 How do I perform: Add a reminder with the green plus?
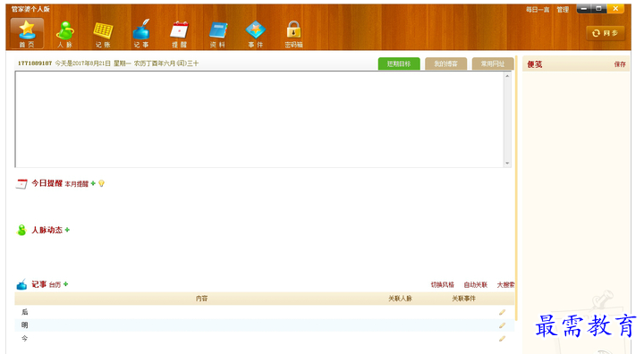click(x=93, y=183)
